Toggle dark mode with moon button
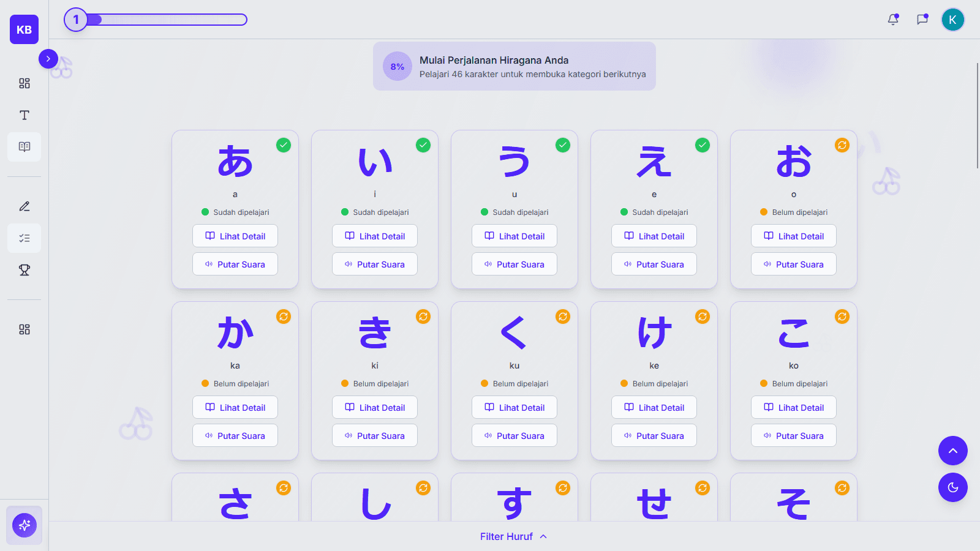Viewport: 980px width, 551px height. (x=952, y=487)
